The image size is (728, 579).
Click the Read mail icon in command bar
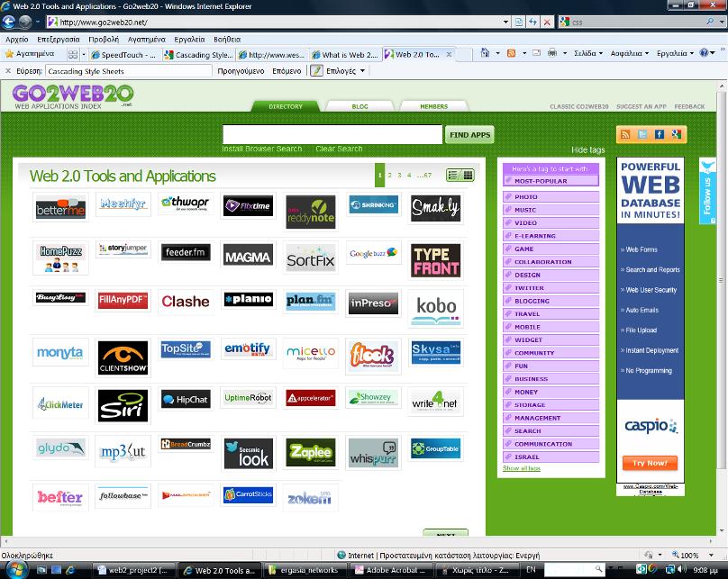[536, 53]
